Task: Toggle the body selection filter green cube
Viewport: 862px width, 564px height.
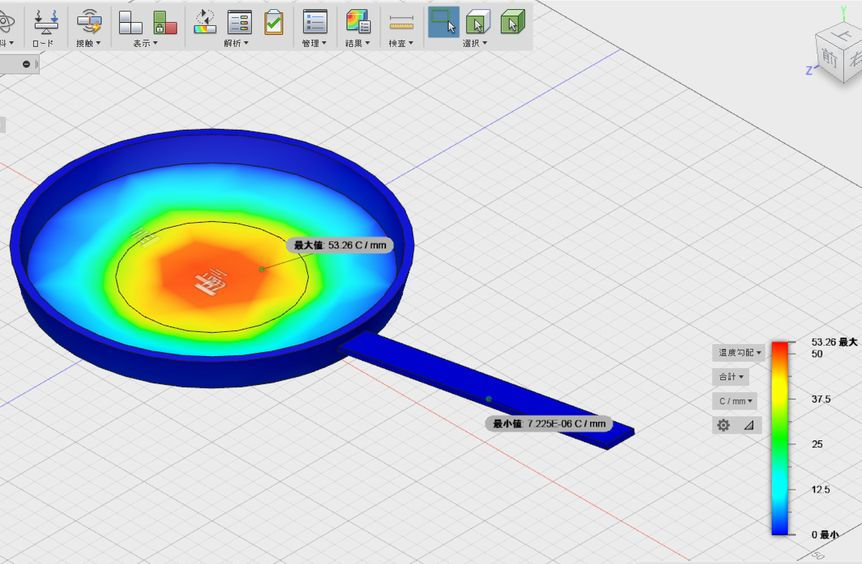Action: [512, 22]
